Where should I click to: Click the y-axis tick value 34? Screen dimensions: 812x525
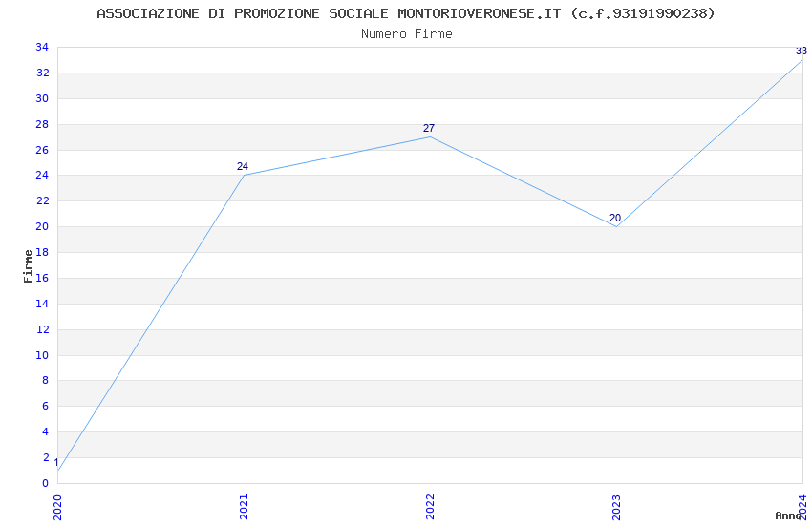[42, 47]
